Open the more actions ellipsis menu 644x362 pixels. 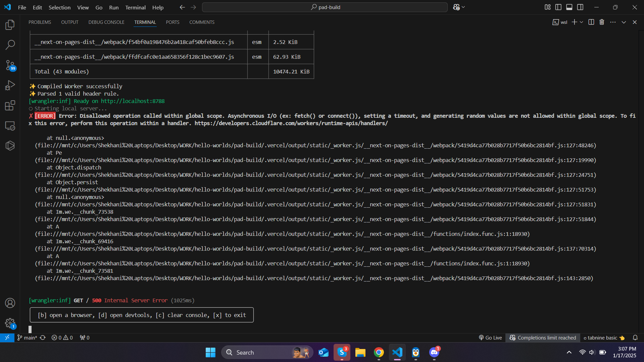(x=613, y=22)
